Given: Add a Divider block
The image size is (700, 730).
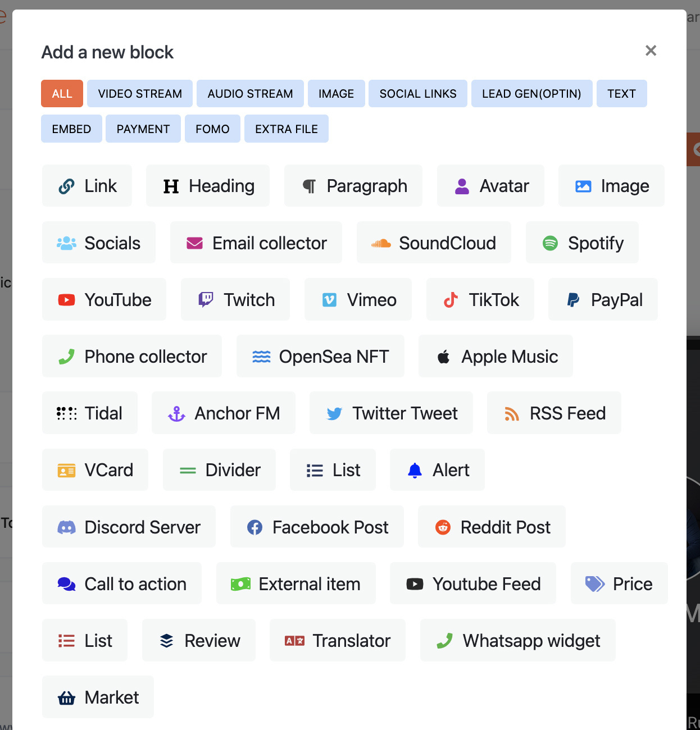Looking at the screenshot, I should coord(219,470).
